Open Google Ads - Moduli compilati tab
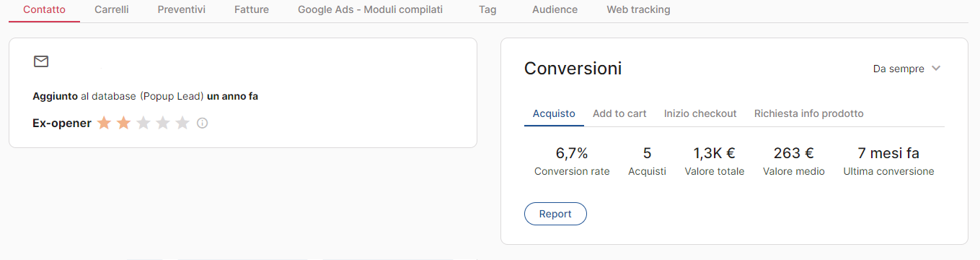 click(370, 10)
